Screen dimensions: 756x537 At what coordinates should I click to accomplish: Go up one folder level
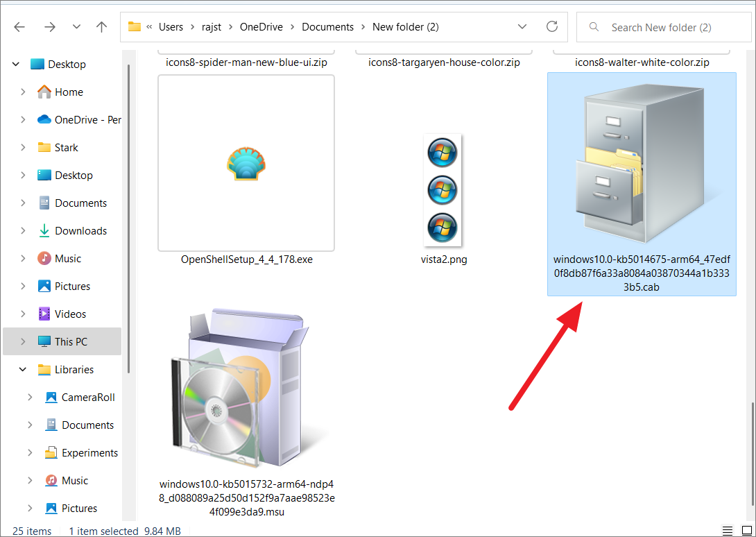coord(101,27)
